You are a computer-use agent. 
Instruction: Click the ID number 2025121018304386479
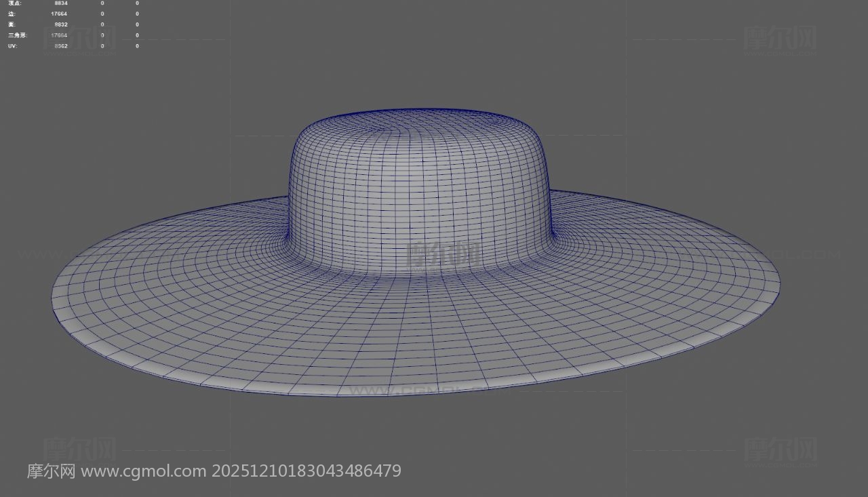[307, 471]
